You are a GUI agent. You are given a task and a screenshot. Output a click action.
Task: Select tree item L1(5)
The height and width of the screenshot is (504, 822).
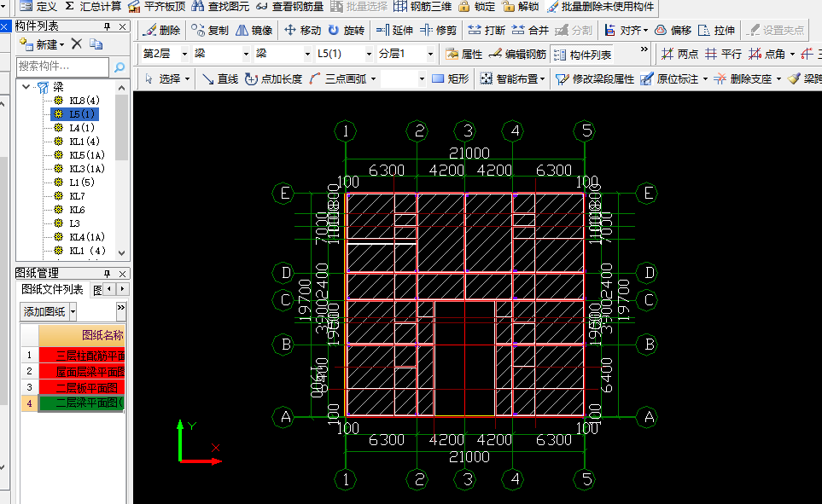[82, 182]
